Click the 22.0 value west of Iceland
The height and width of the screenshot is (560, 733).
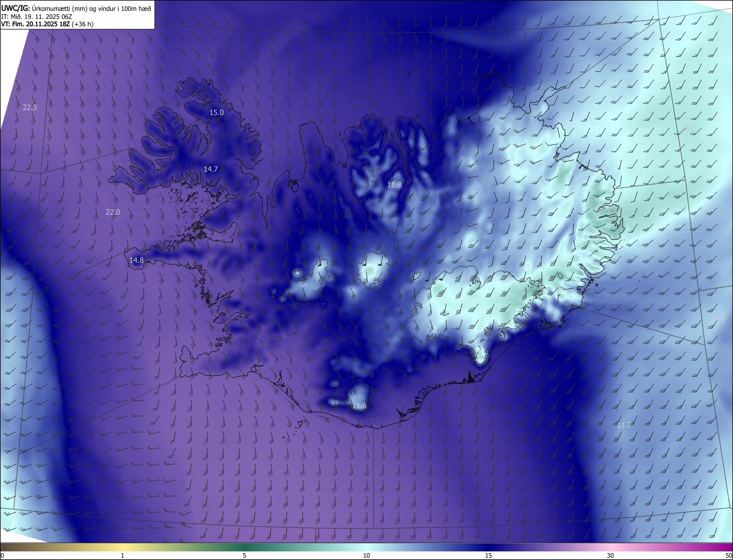pos(113,212)
